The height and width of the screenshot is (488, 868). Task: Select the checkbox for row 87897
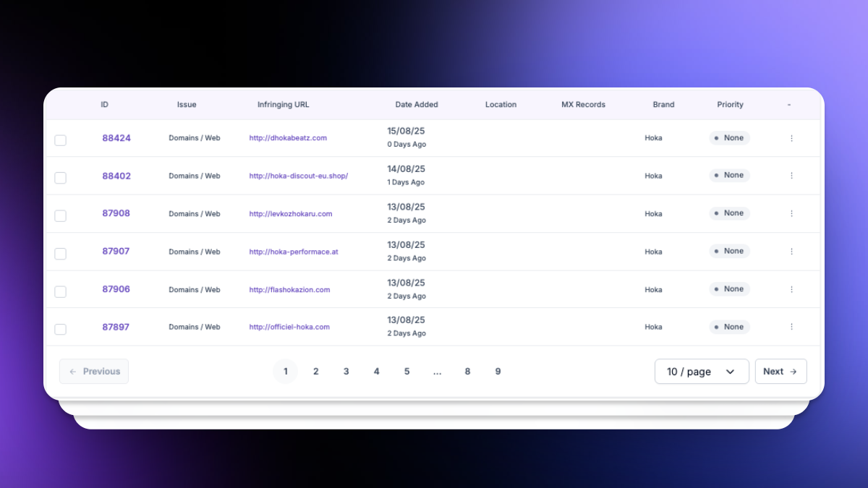coord(61,329)
